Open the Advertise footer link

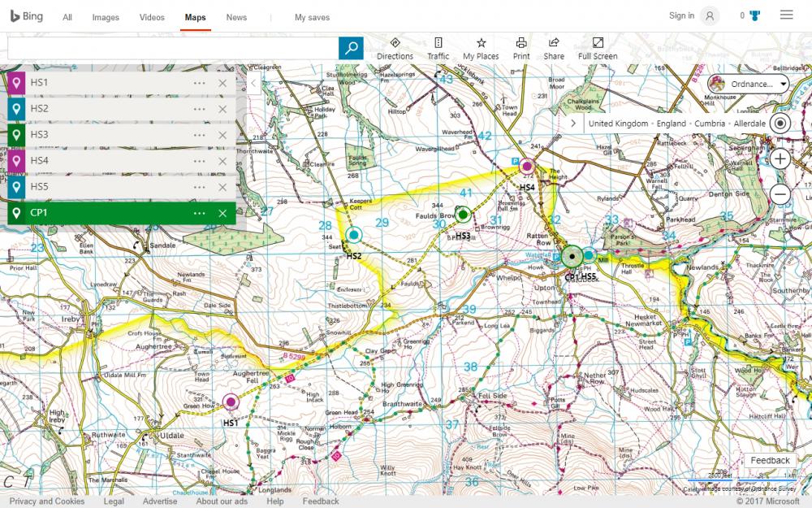(x=160, y=501)
